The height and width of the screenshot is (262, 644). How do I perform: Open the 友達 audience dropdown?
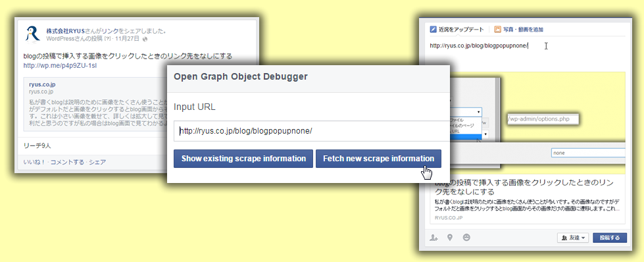[574, 238]
